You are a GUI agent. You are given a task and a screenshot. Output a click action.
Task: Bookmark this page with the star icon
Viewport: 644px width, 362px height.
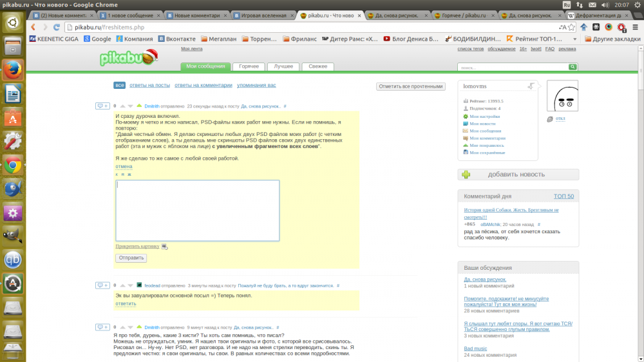click(571, 27)
